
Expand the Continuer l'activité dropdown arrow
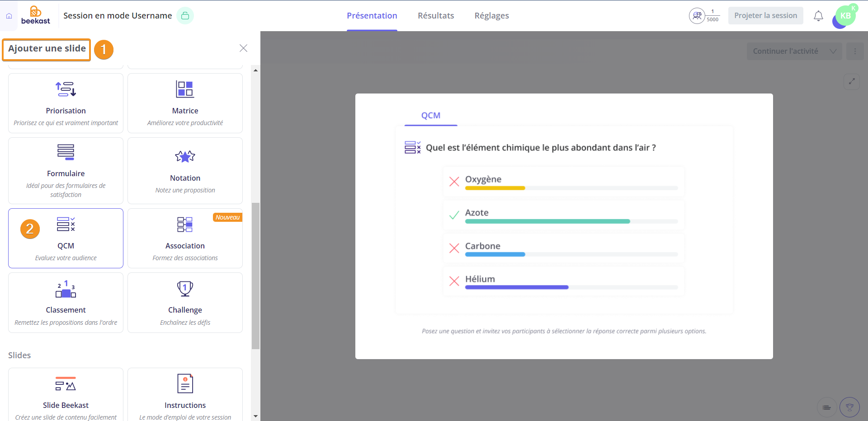click(833, 51)
